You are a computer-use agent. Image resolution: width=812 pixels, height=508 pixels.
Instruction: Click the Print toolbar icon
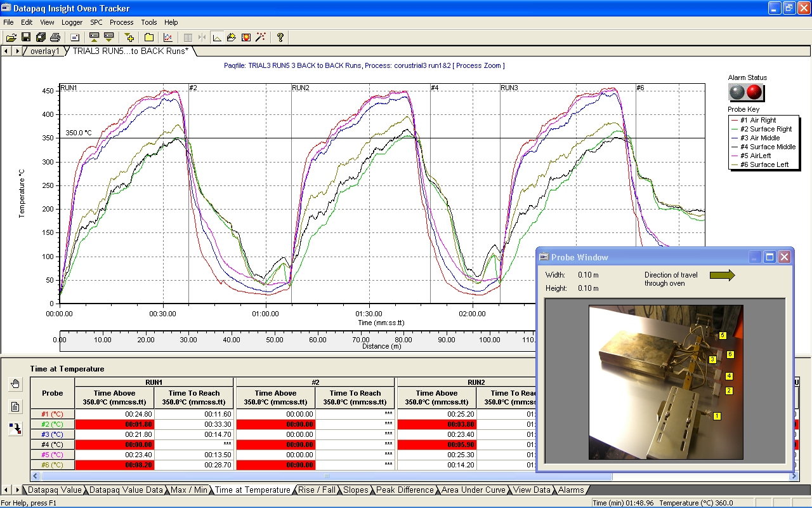click(x=55, y=37)
